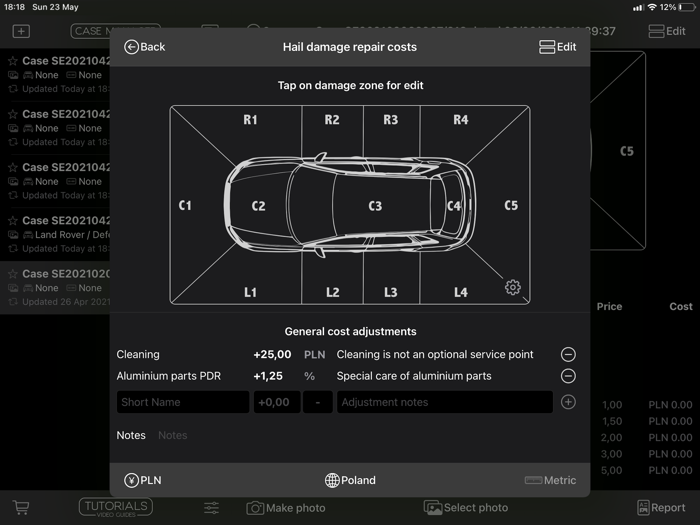Click the Adjustment notes input field
This screenshot has width=700, height=525.
coord(445,402)
